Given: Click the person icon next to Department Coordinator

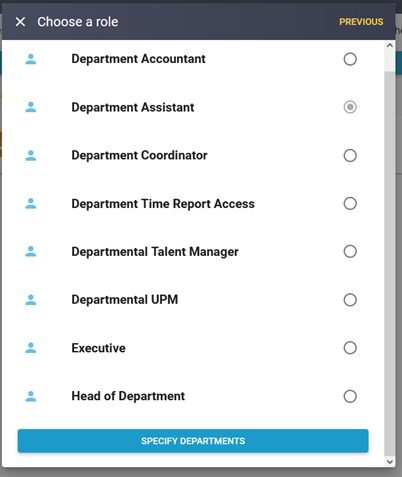Looking at the screenshot, I should pos(31,155).
